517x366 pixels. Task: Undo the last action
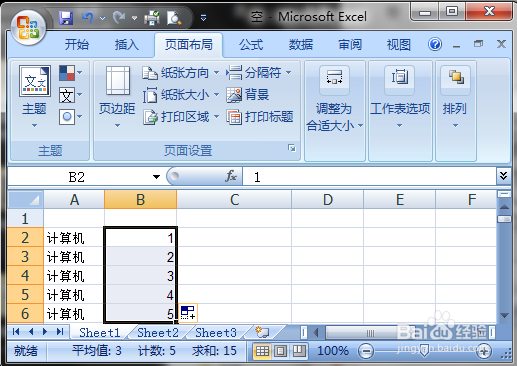tap(88, 17)
